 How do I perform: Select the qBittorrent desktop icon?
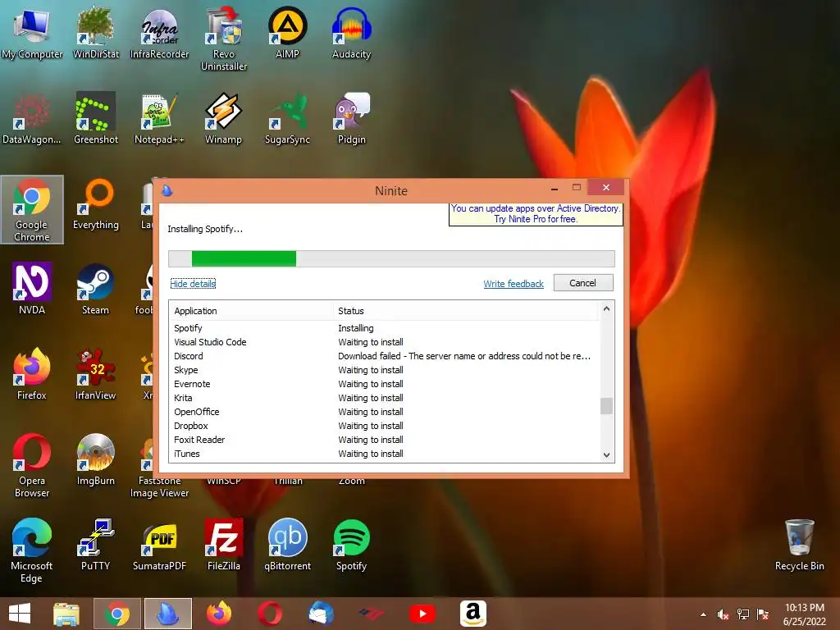(x=287, y=545)
